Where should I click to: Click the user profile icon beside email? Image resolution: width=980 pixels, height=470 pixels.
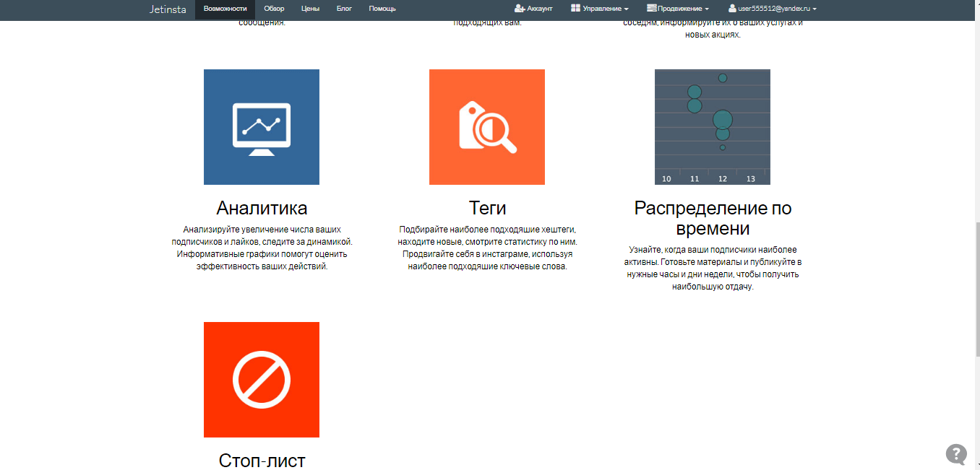pos(732,9)
